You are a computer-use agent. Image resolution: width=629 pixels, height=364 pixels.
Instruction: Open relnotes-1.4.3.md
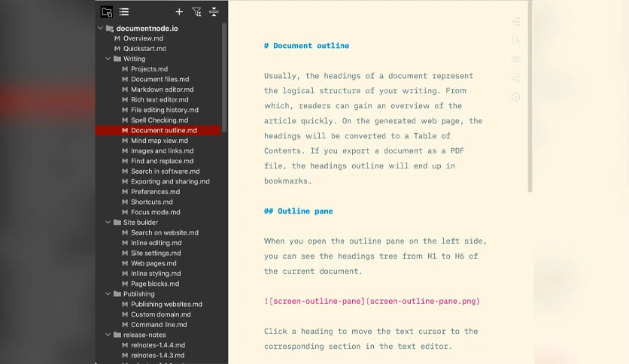[158, 355]
